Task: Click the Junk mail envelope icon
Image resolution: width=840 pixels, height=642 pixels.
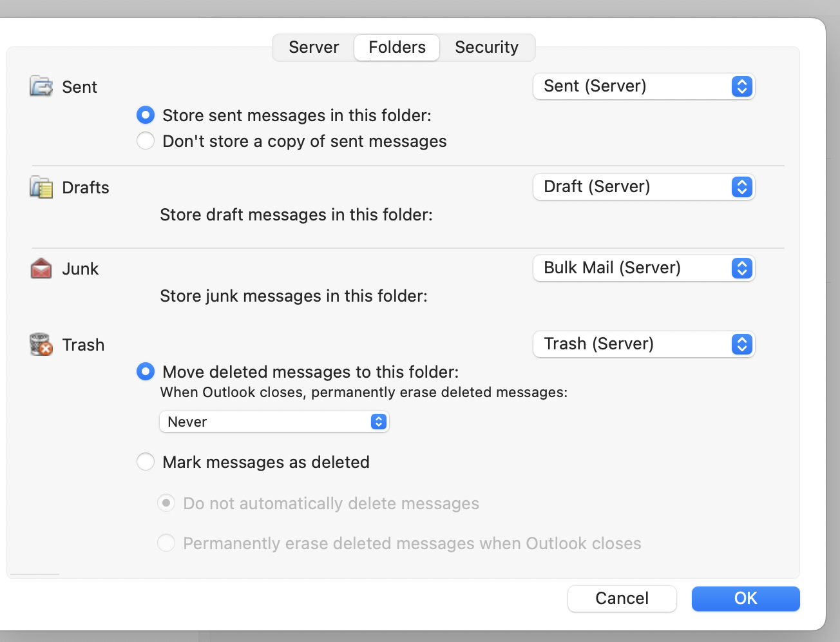Action: [40, 267]
